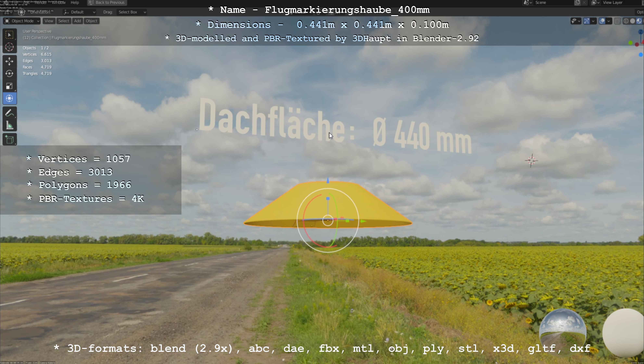Screen dimensions: 644x364
Task: Select the Select Box tool icon
Action: 9,34
